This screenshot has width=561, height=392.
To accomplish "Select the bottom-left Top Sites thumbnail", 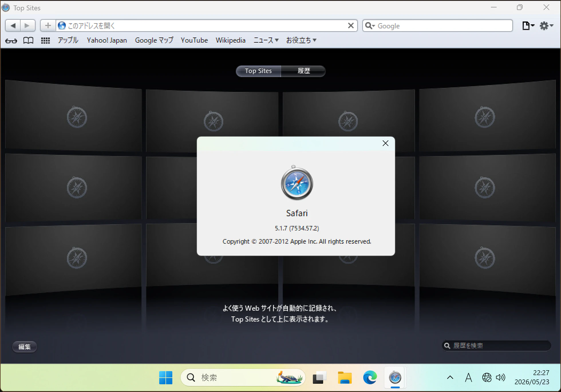I will click(74, 259).
